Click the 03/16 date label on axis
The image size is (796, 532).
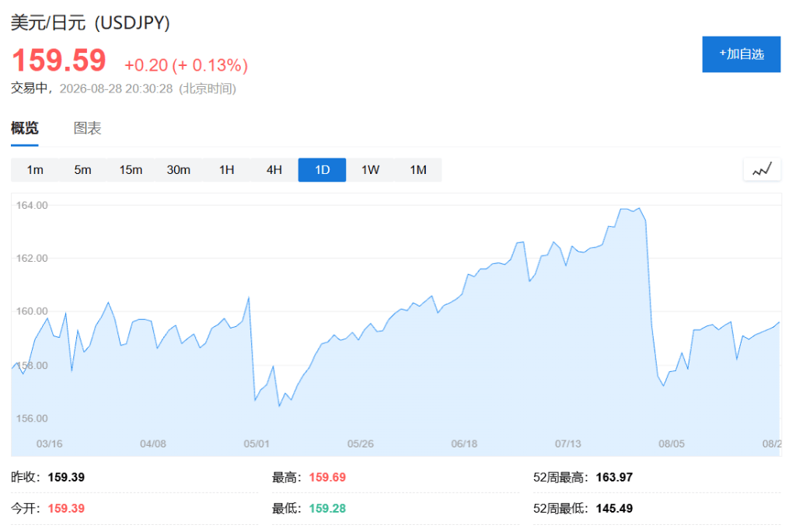49,443
